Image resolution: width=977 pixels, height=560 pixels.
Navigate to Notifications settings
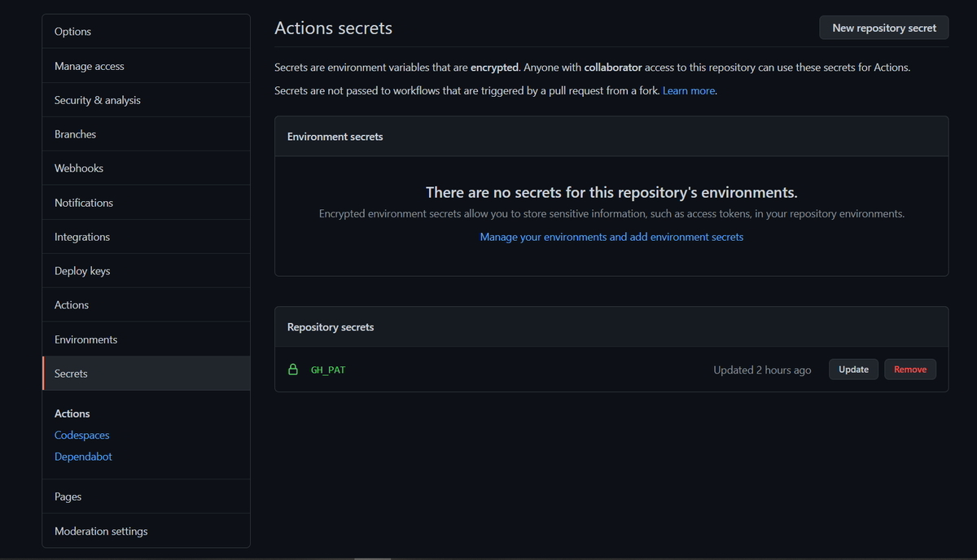pos(84,202)
